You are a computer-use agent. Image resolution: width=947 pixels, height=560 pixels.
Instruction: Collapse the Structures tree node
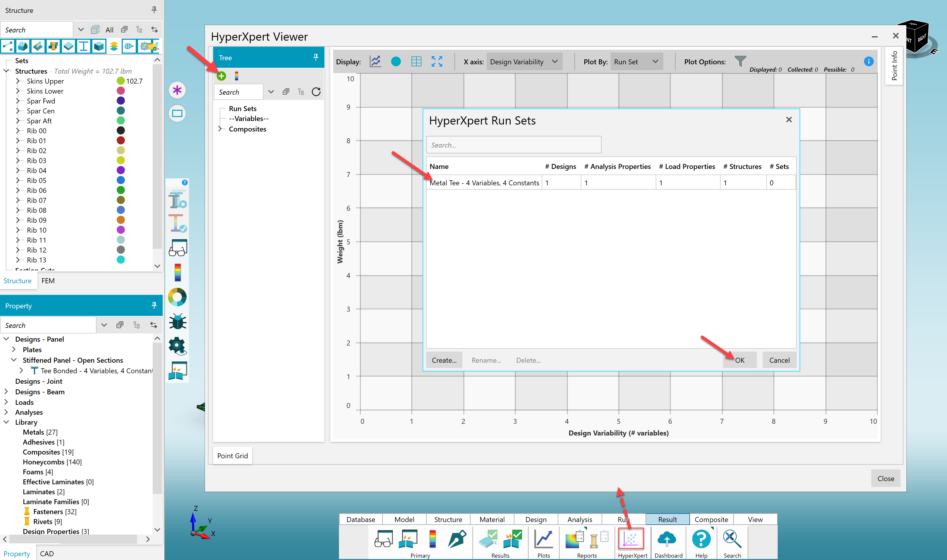(6, 71)
